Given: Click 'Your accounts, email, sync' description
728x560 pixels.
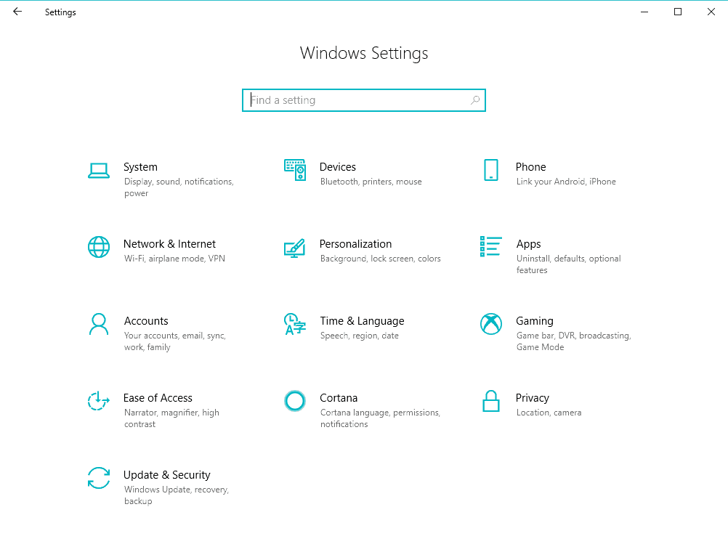Looking at the screenshot, I should click(x=174, y=341).
